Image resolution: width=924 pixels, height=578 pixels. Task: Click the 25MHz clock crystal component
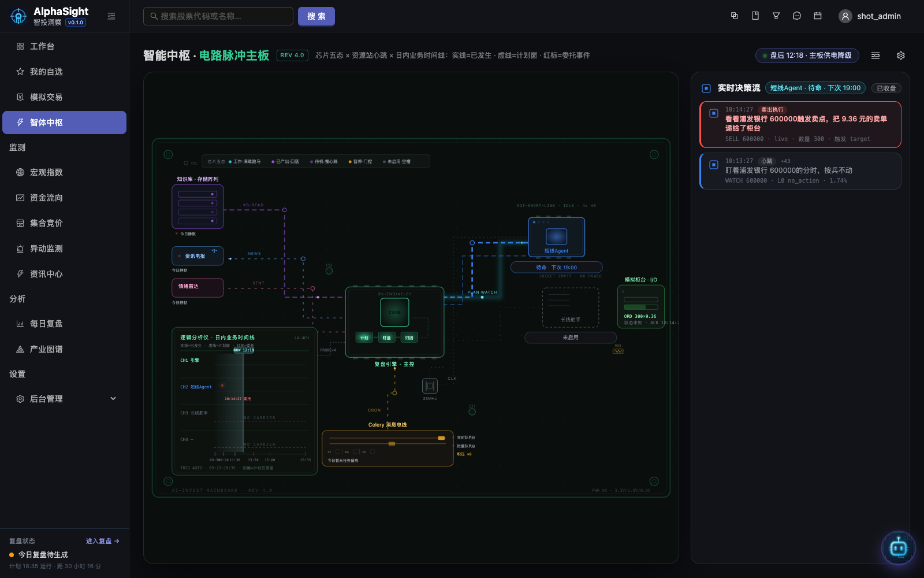(x=430, y=386)
